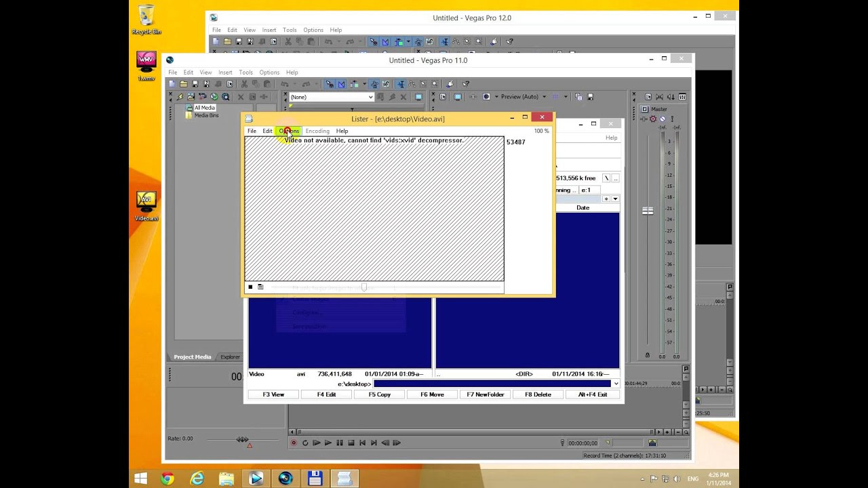Click Remove selected media X in Project Media

click(240, 97)
